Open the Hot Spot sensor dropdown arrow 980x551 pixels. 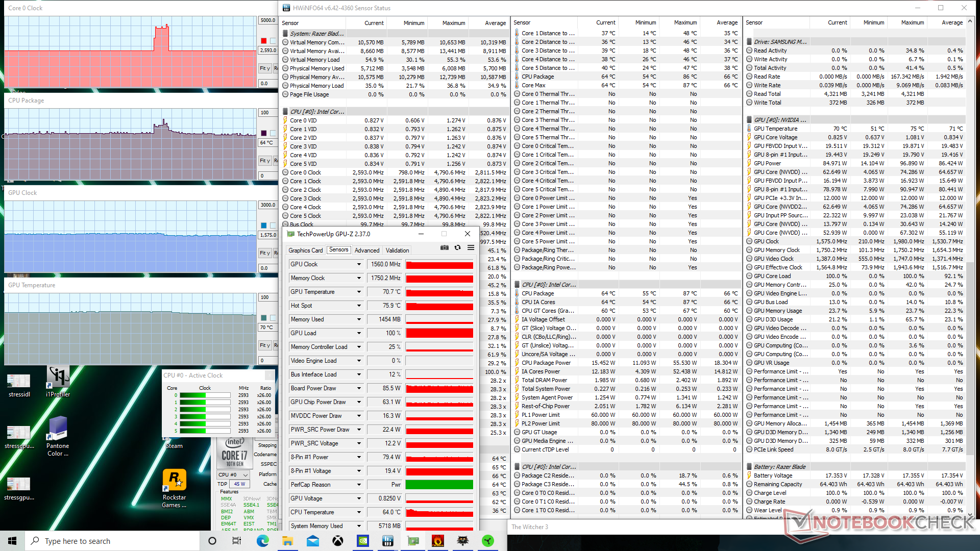click(359, 306)
